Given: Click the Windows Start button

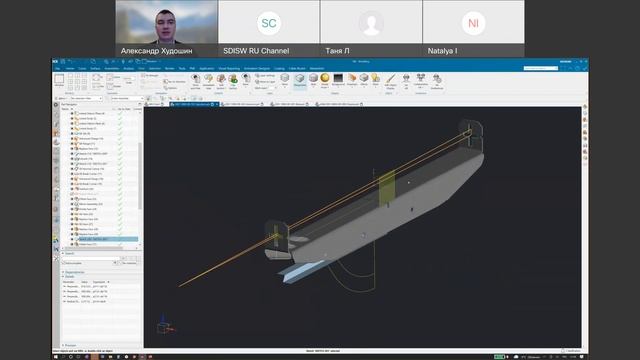Looking at the screenshot, I should pos(56,357).
